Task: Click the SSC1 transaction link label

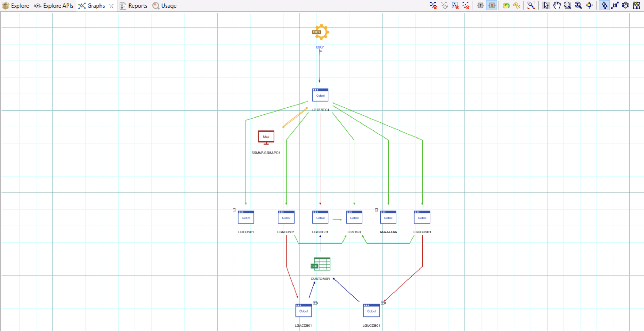Action: point(320,47)
